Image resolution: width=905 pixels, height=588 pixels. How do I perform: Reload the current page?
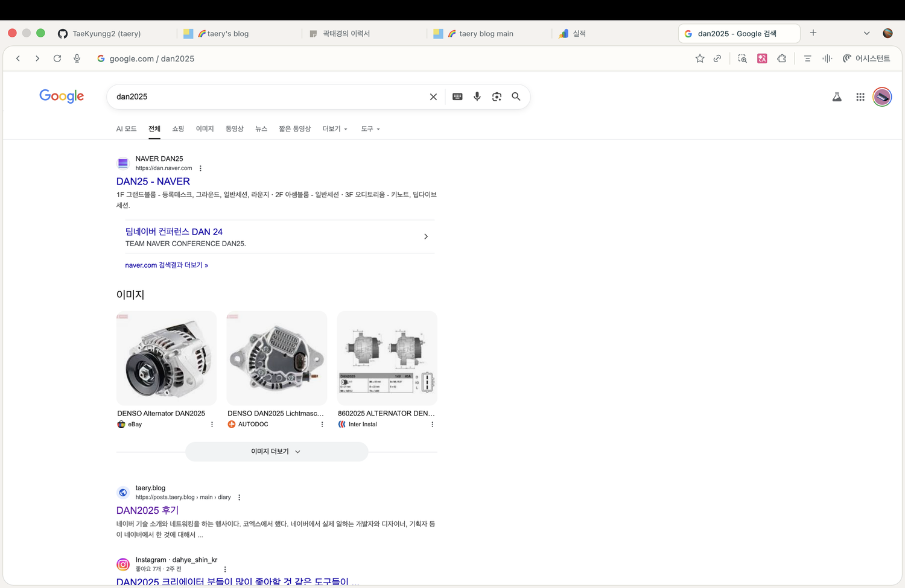57,58
